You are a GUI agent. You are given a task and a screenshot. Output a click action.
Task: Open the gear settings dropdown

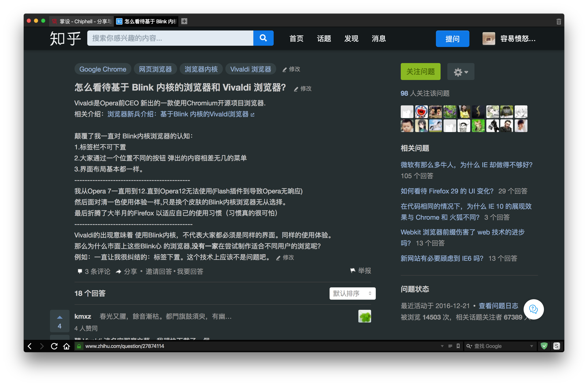[x=460, y=72]
